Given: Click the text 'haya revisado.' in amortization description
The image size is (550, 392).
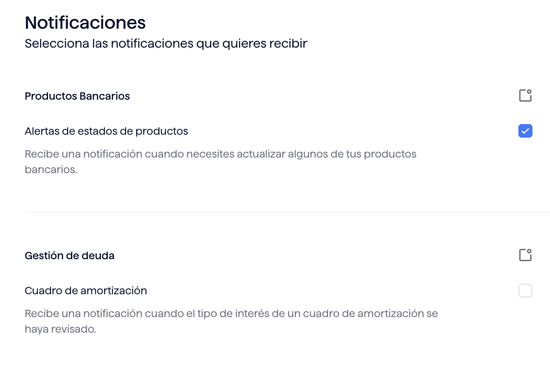Looking at the screenshot, I should 60,329.
